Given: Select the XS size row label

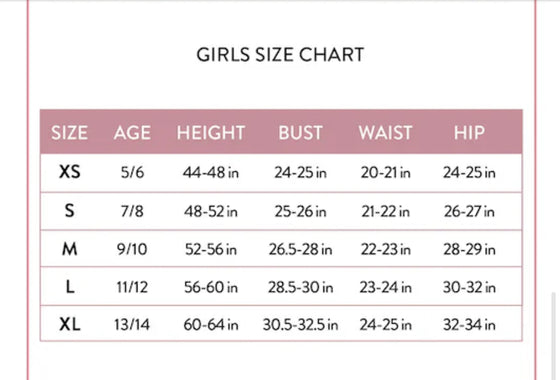Looking at the screenshot, I should coord(70,172).
